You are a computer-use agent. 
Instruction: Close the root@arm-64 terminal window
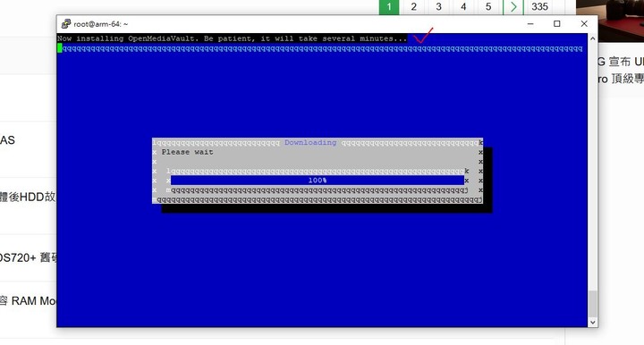[x=584, y=24]
